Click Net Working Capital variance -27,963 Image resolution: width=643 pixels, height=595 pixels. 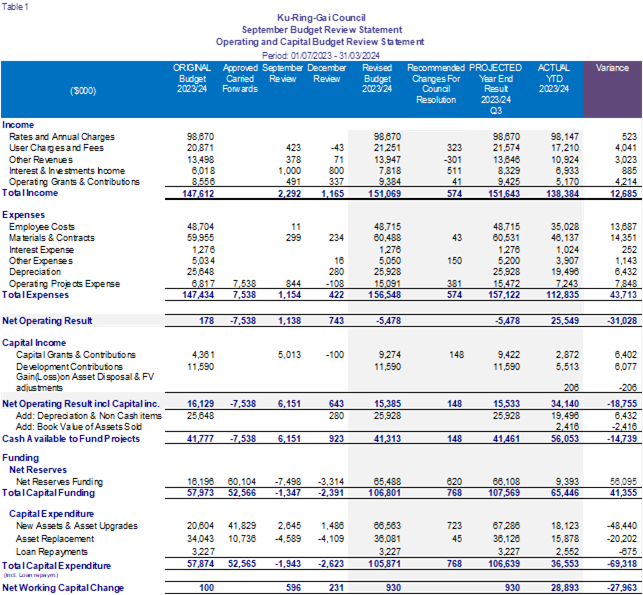click(622, 588)
